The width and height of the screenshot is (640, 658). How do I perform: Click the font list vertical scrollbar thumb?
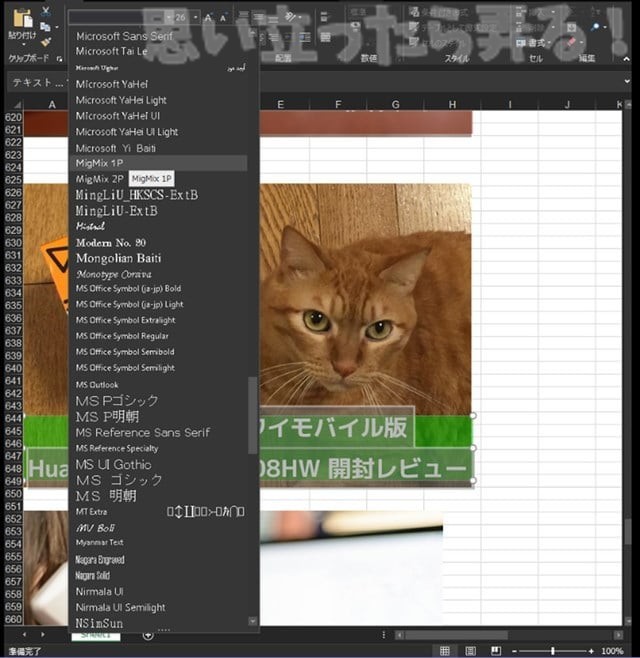pyautogui.click(x=253, y=414)
